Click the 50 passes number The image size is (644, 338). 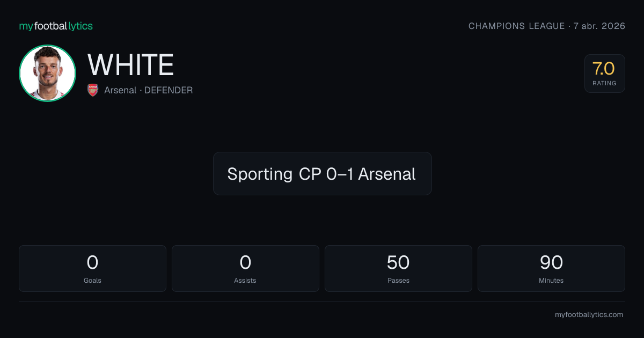tap(398, 262)
